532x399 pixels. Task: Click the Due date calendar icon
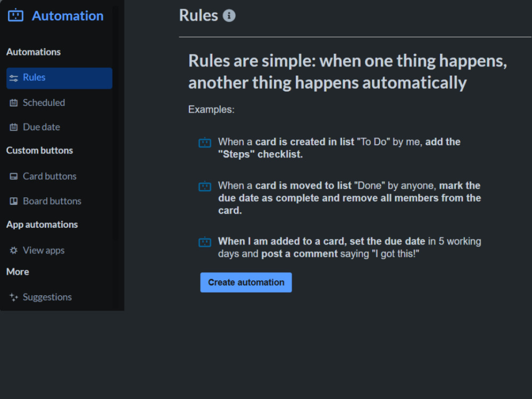click(x=14, y=127)
